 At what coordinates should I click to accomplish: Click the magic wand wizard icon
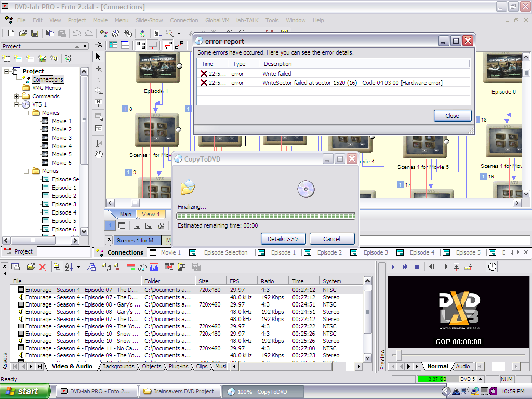point(170,33)
